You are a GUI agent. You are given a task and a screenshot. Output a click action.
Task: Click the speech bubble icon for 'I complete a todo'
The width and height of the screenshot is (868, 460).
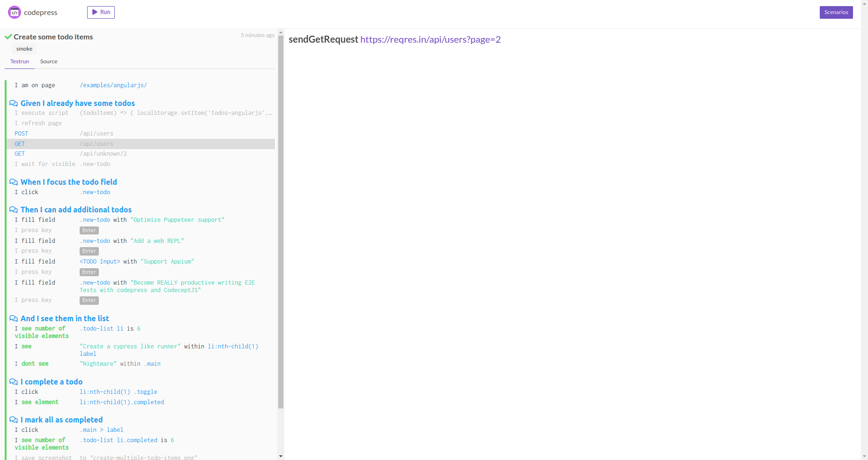pyautogui.click(x=14, y=382)
